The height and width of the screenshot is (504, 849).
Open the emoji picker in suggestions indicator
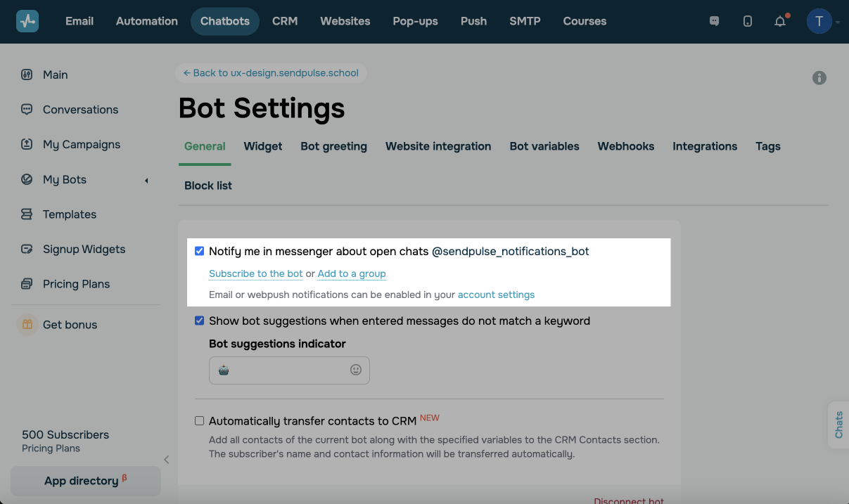pyautogui.click(x=356, y=370)
